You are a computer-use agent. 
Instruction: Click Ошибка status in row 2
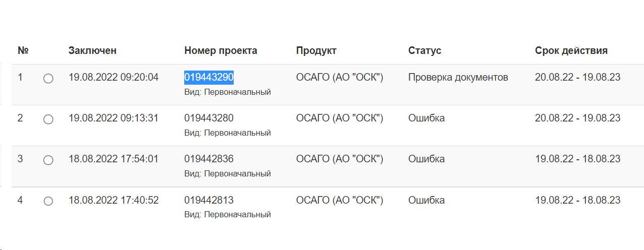(x=426, y=118)
